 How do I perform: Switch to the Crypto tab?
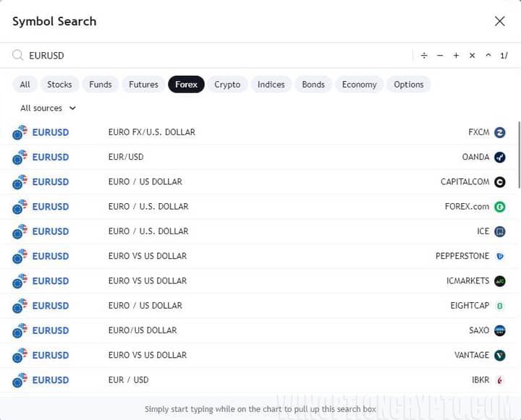point(227,85)
